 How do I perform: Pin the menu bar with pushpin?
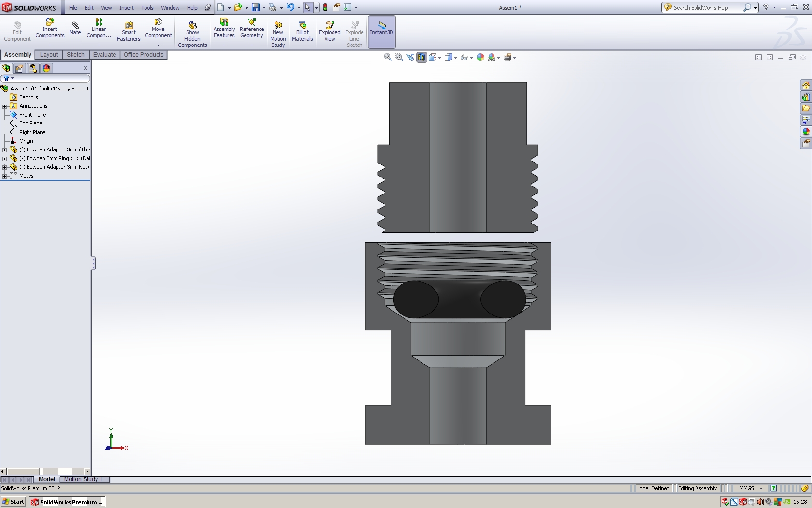[208, 7]
